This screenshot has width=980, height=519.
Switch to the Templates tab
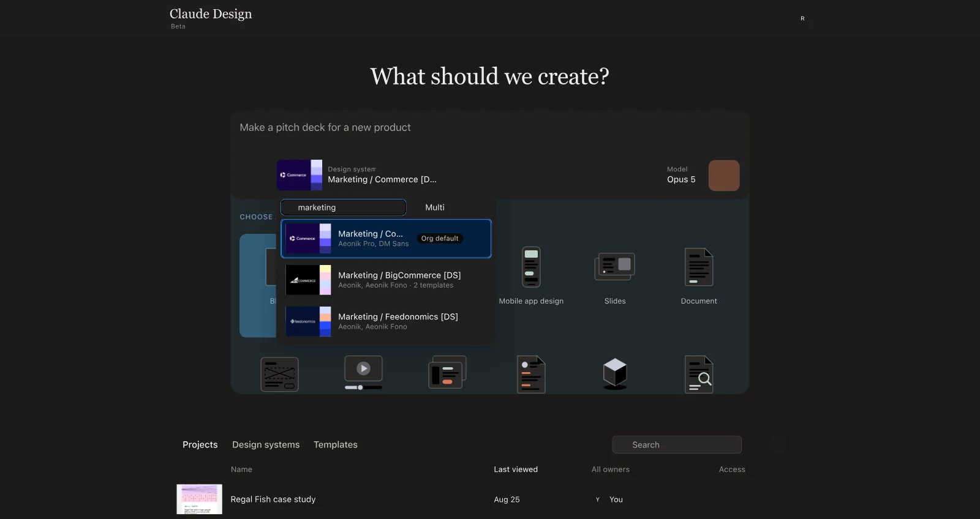336,445
